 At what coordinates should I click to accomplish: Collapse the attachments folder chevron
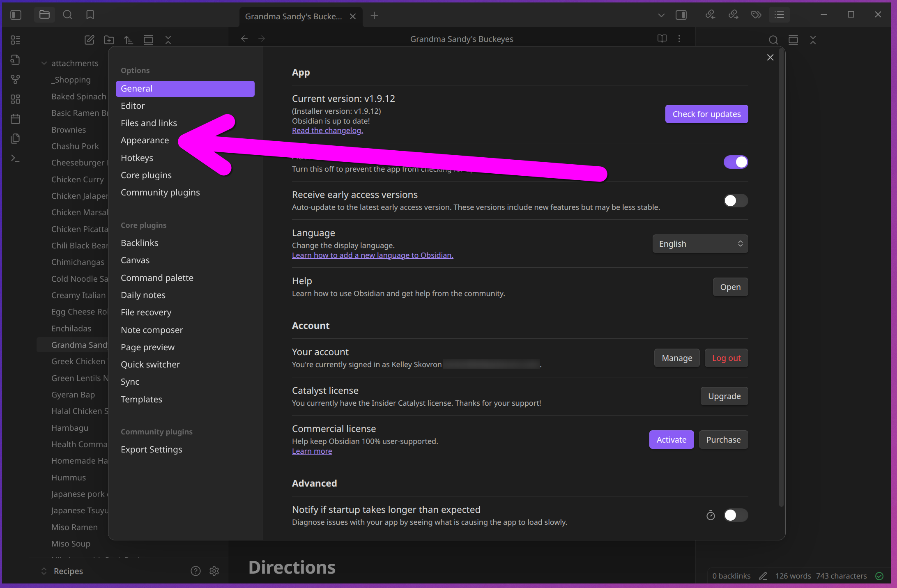[x=44, y=63]
